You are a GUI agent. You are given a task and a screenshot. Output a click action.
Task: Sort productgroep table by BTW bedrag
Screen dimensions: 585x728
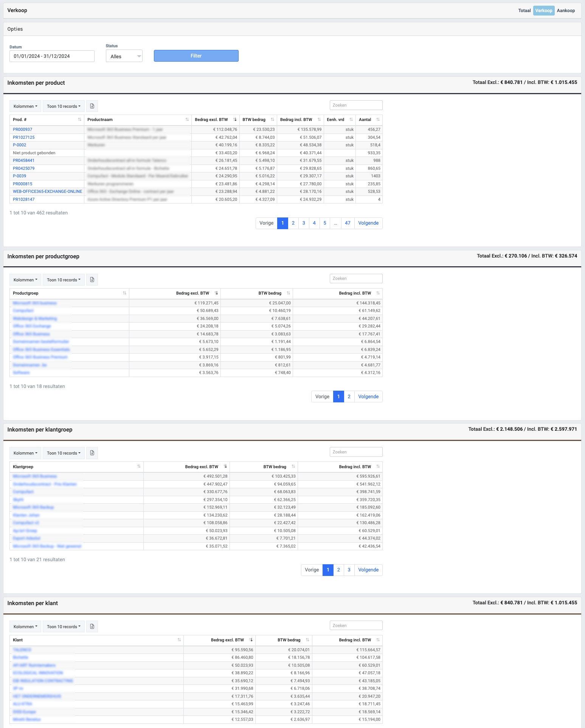click(257, 293)
